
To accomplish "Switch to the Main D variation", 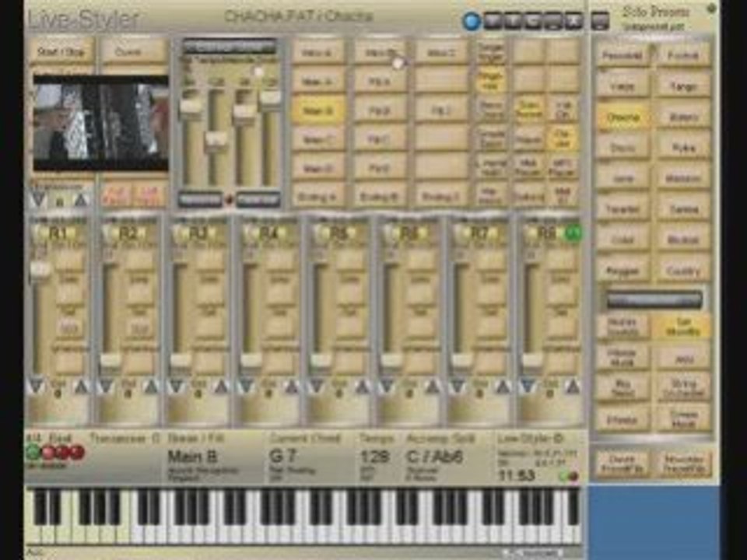I will [x=317, y=169].
